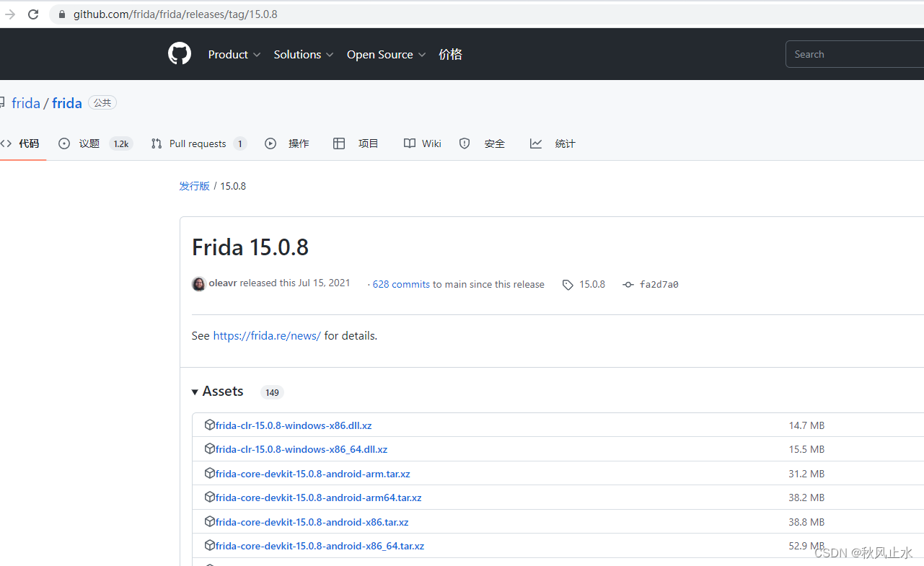The height and width of the screenshot is (566, 924).
Task: Click the browser address bar URL
Action: (175, 14)
